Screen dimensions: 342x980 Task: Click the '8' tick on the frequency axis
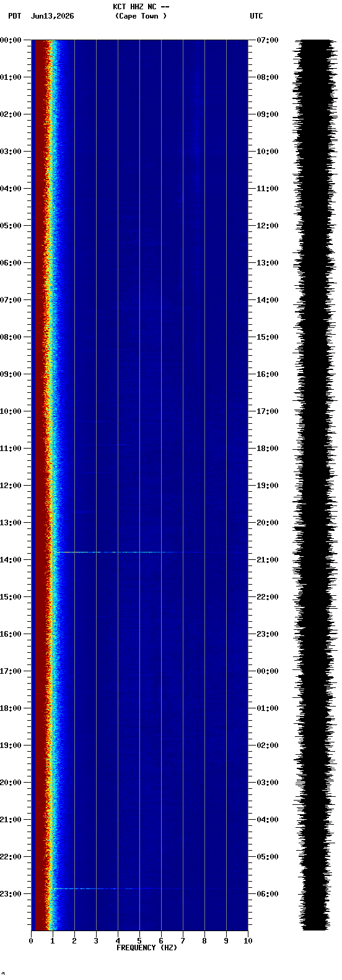(204, 941)
